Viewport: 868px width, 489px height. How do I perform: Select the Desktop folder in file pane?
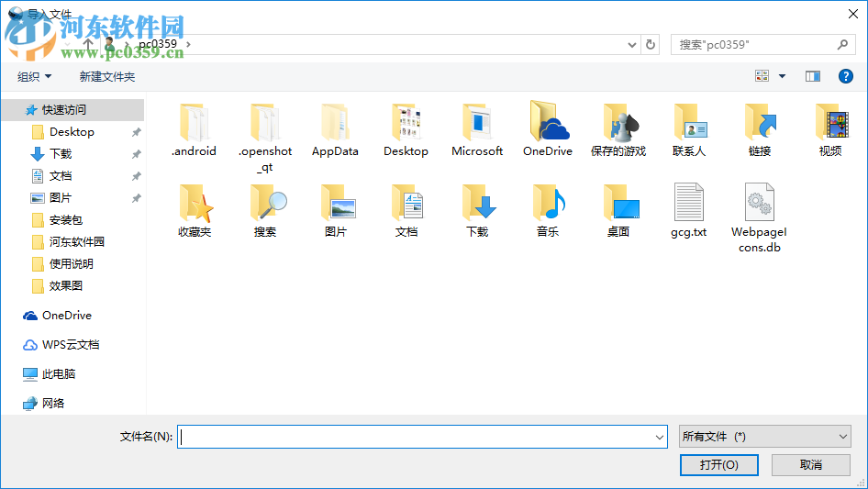pyautogui.click(x=406, y=130)
